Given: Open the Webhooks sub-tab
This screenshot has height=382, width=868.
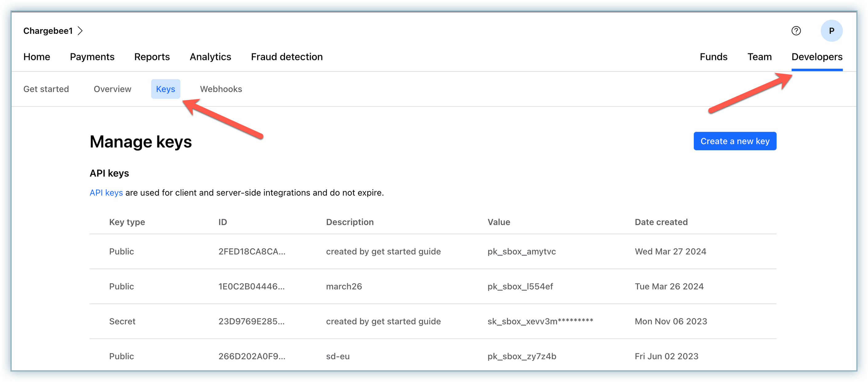Looking at the screenshot, I should click(x=221, y=89).
